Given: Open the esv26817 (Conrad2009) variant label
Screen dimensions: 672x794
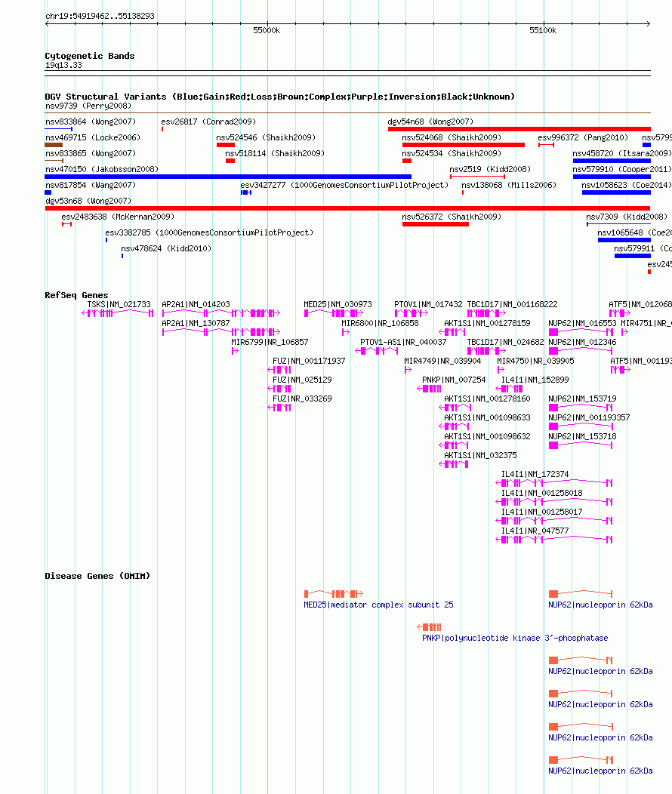Looking at the screenshot, I should tap(208, 122).
